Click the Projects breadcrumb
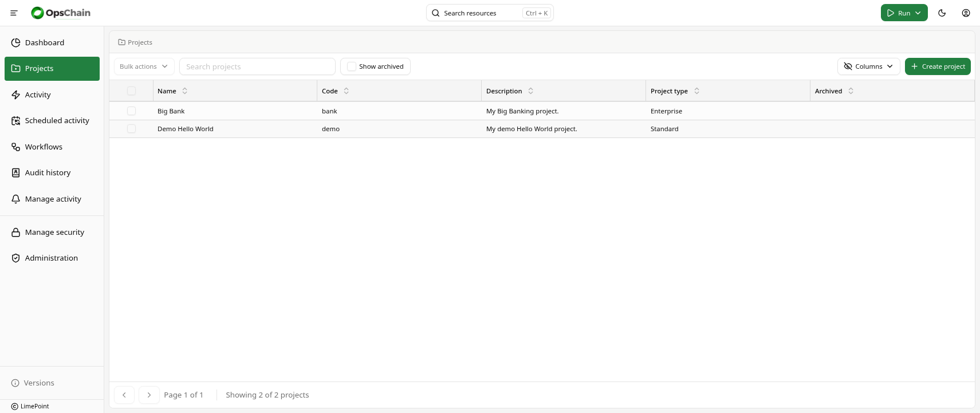This screenshot has height=413, width=980. 135,42
